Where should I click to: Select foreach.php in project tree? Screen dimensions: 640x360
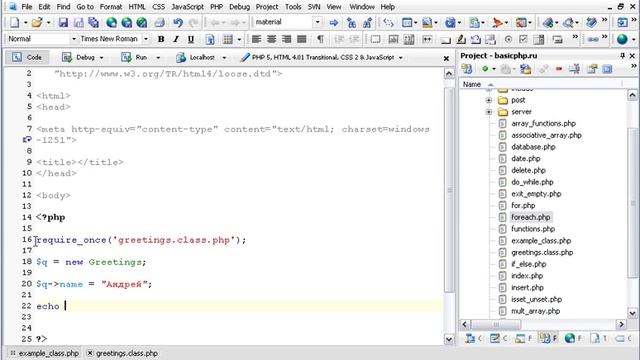(531, 218)
